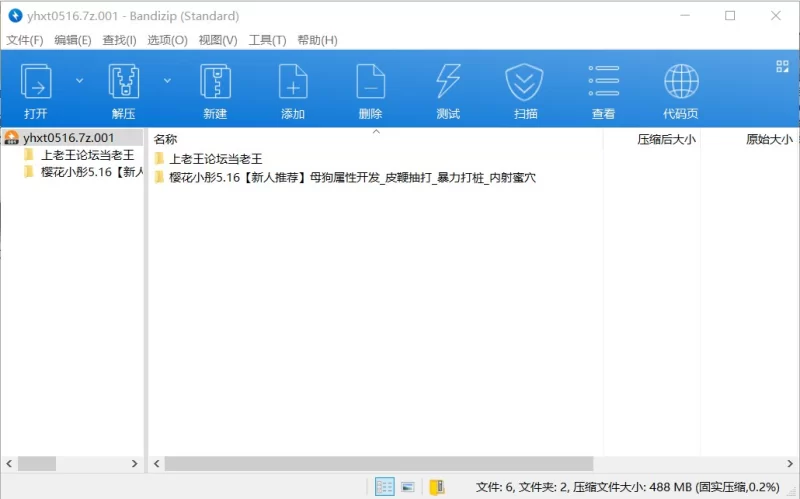Select 上老王论坛当老王 row in file list
800x499 pixels.
pyautogui.click(x=215, y=159)
